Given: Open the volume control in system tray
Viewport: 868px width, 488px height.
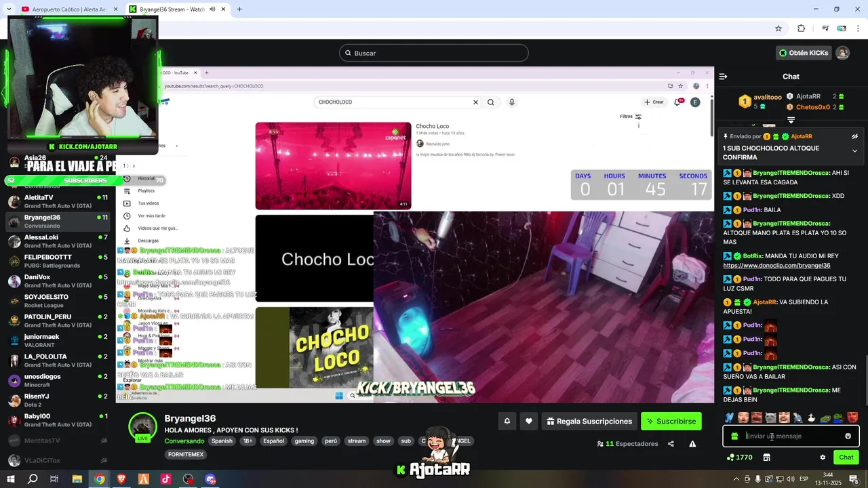Looking at the screenshot, I should point(791,479).
